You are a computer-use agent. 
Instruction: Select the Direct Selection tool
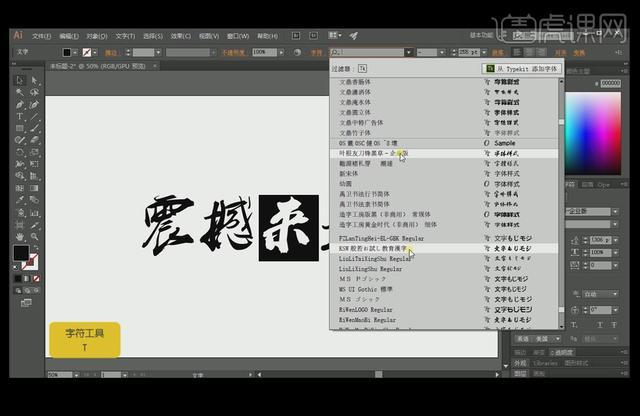pyautogui.click(x=32, y=80)
